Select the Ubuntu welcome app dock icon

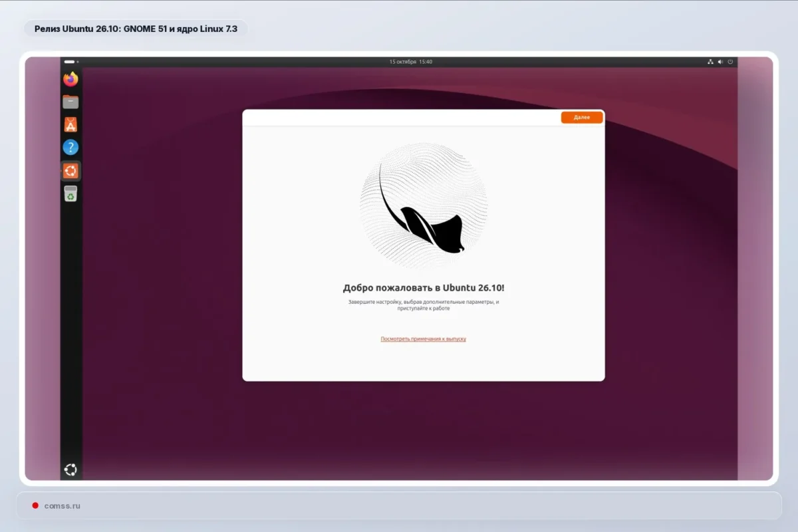[x=70, y=171]
